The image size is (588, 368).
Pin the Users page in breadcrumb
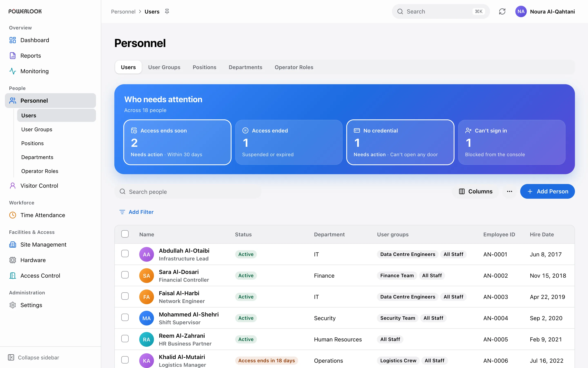[167, 11]
